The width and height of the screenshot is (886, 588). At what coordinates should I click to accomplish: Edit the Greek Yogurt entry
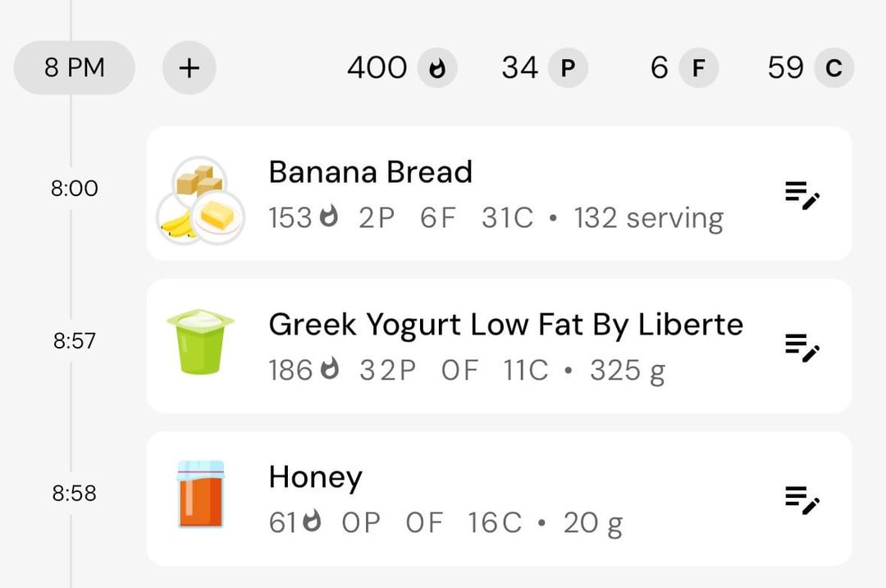(x=802, y=348)
